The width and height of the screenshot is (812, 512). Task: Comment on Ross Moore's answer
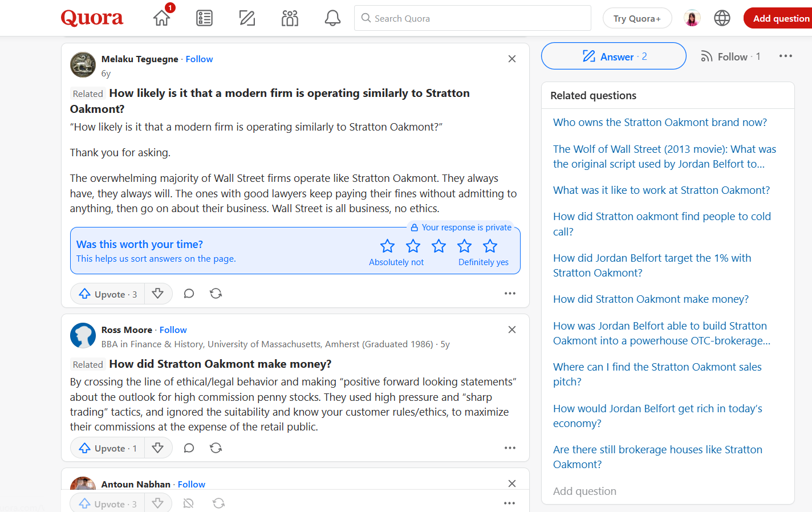pyautogui.click(x=189, y=448)
